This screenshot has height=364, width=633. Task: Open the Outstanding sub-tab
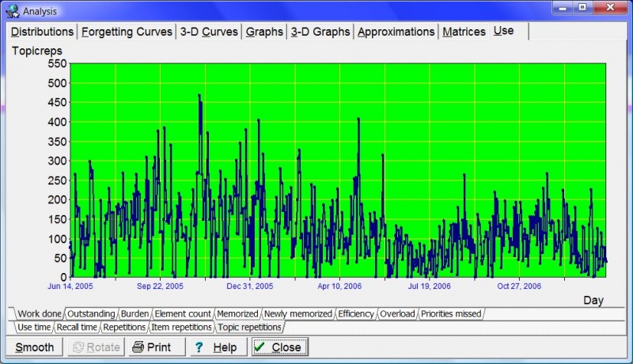pos(91,314)
